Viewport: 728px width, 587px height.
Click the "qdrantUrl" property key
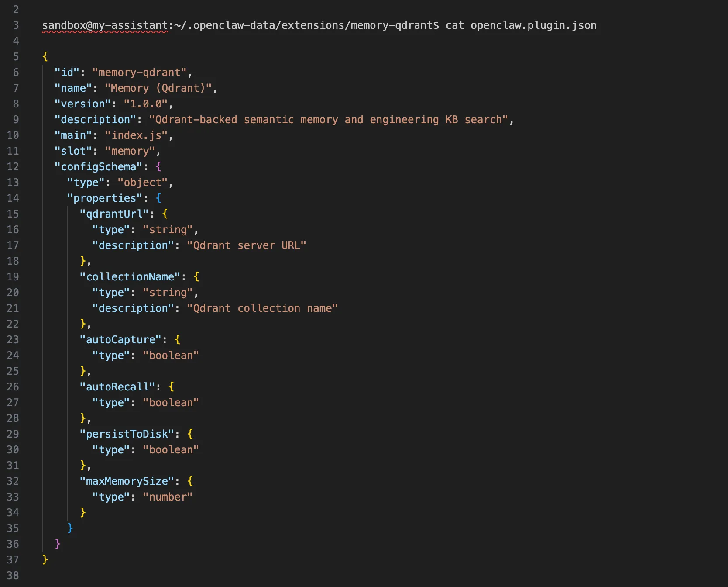tap(114, 214)
